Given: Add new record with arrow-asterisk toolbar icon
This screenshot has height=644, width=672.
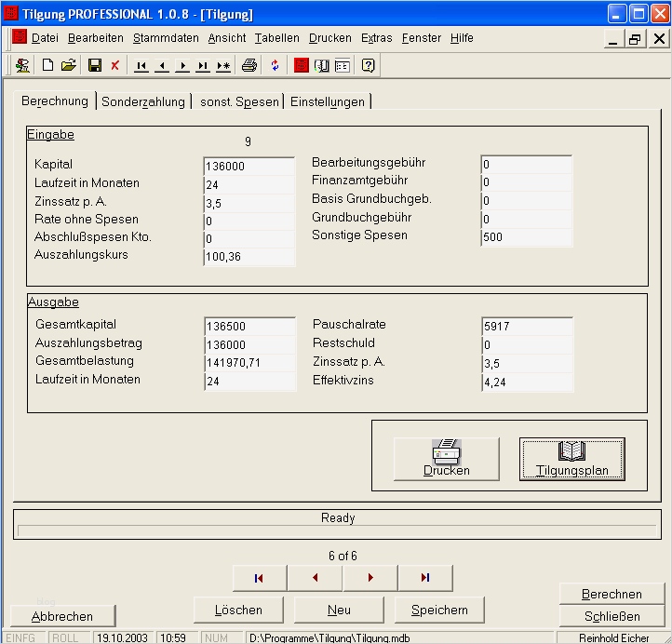Looking at the screenshot, I should click(x=223, y=65).
